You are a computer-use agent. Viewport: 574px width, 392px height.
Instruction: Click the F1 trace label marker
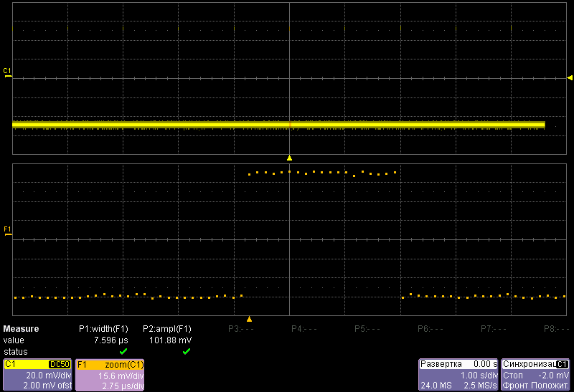(7, 230)
